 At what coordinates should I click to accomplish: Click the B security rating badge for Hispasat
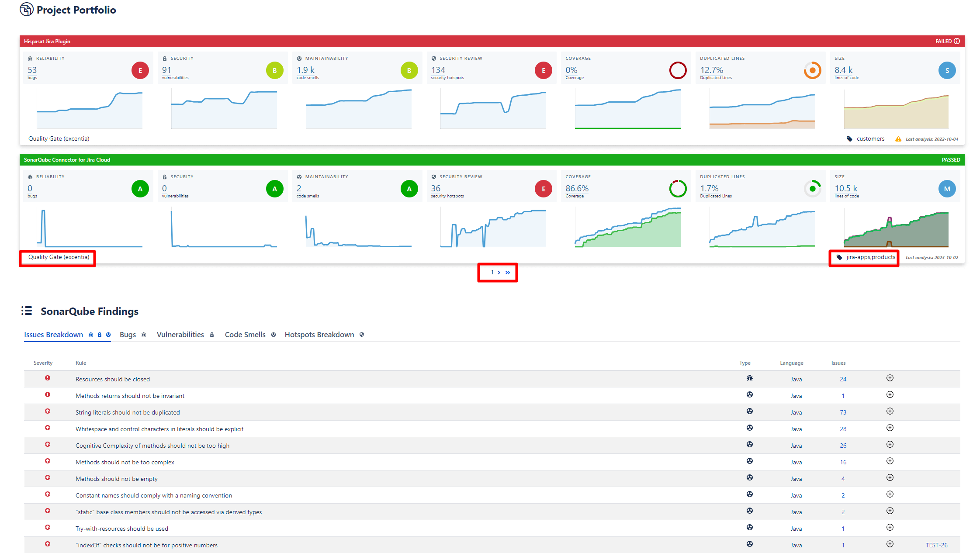pyautogui.click(x=275, y=70)
